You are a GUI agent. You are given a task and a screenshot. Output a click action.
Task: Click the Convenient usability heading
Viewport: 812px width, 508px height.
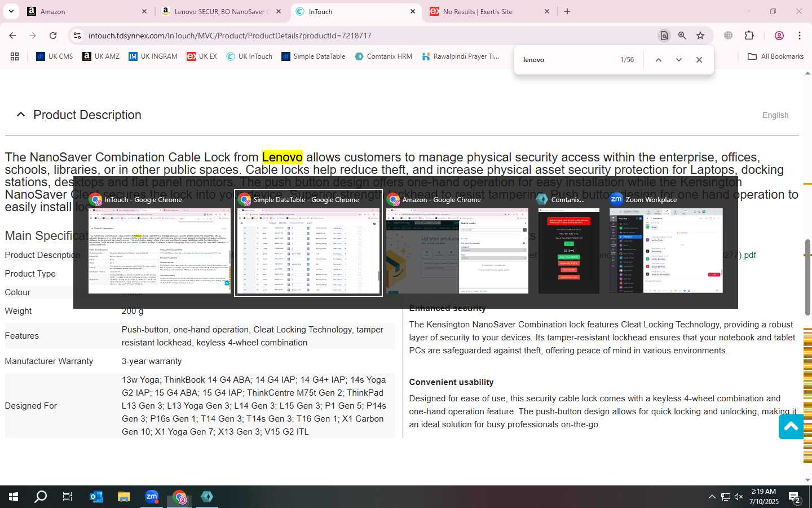[451, 382]
